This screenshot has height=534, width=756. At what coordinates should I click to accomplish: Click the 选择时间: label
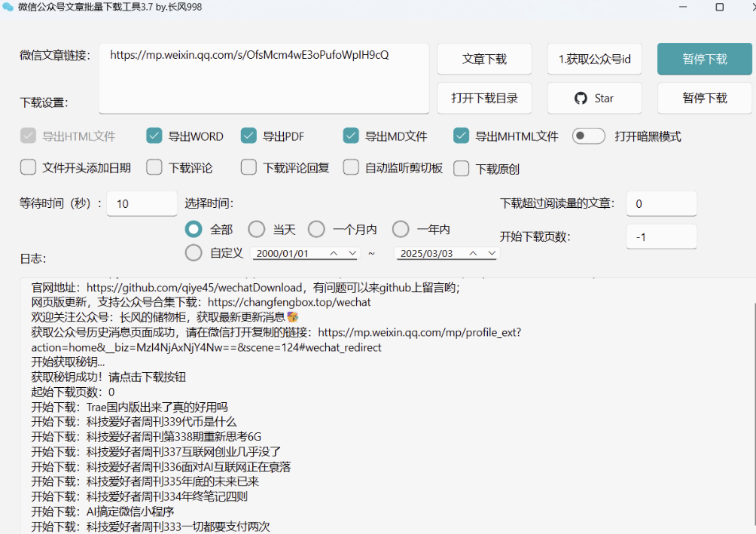(209, 203)
